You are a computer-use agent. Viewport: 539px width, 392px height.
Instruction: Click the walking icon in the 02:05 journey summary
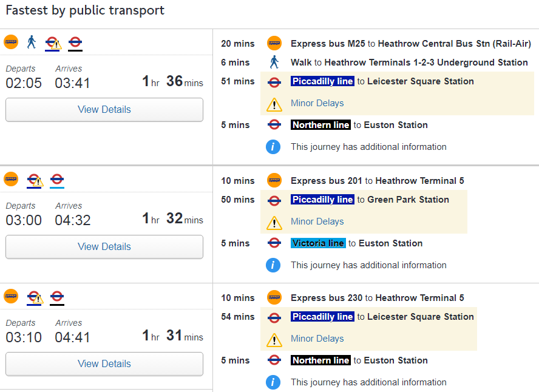click(x=32, y=42)
